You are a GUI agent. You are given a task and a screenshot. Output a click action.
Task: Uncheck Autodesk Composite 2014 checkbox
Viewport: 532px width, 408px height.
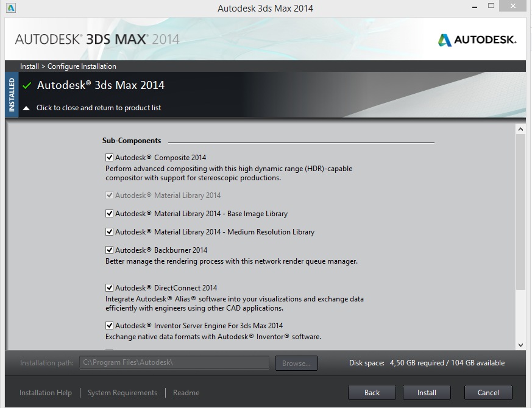(x=109, y=157)
